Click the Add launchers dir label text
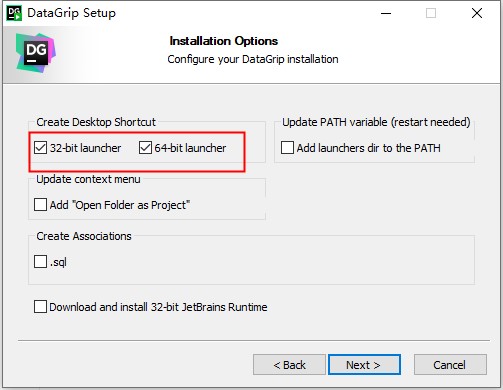This screenshot has height=390, width=503. [x=369, y=148]
